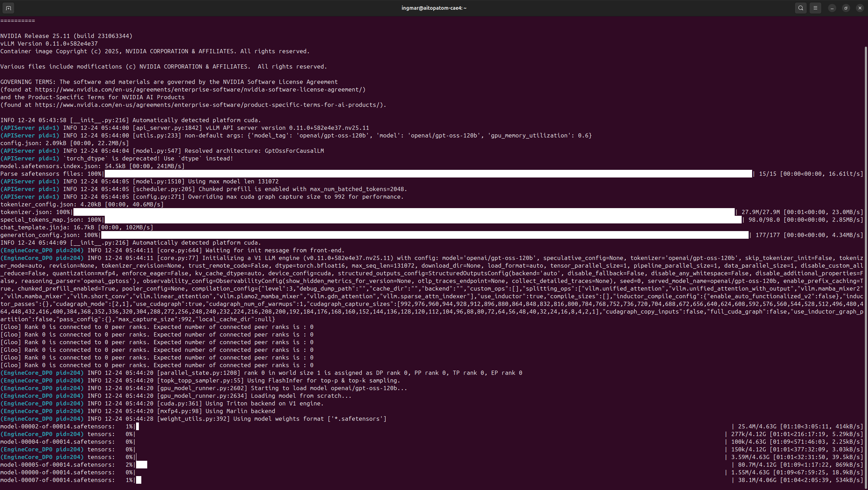
Task: Click the GptOssForCausalLM architecture text
Action: click(294, 151)
